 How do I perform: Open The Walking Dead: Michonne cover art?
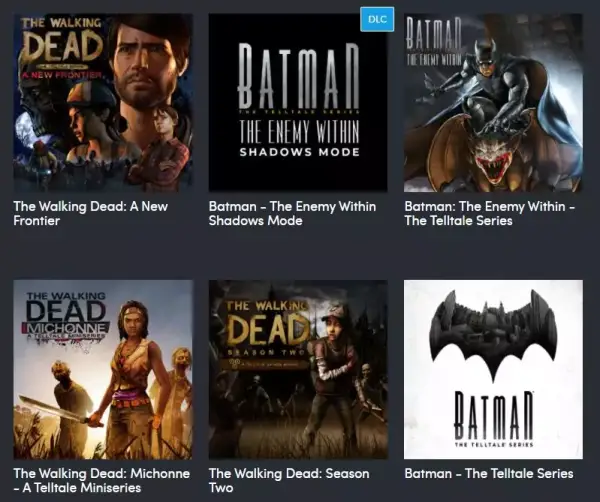point(103,370)
